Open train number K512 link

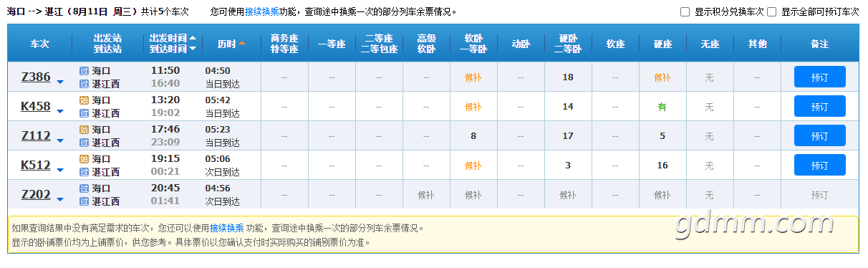pyautogui.click(x=36, y=165)
